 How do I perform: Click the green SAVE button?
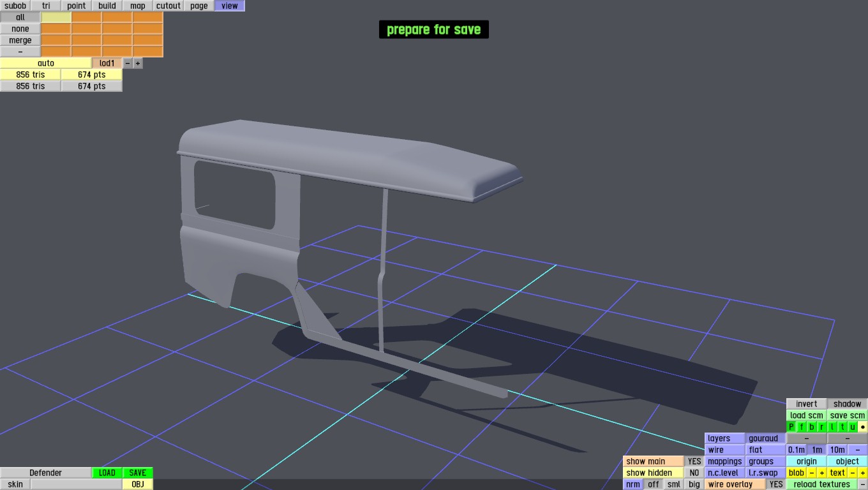click(138, 473)
